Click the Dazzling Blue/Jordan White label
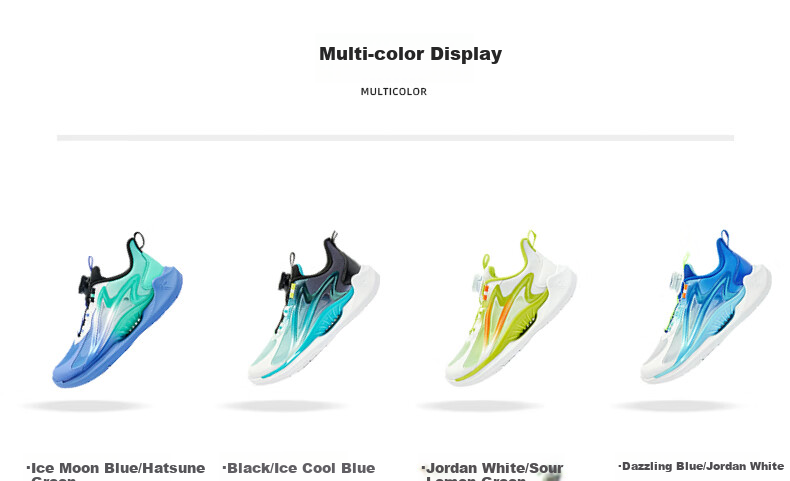The height and width of the screenshot is (481, 790). [701, 466]
